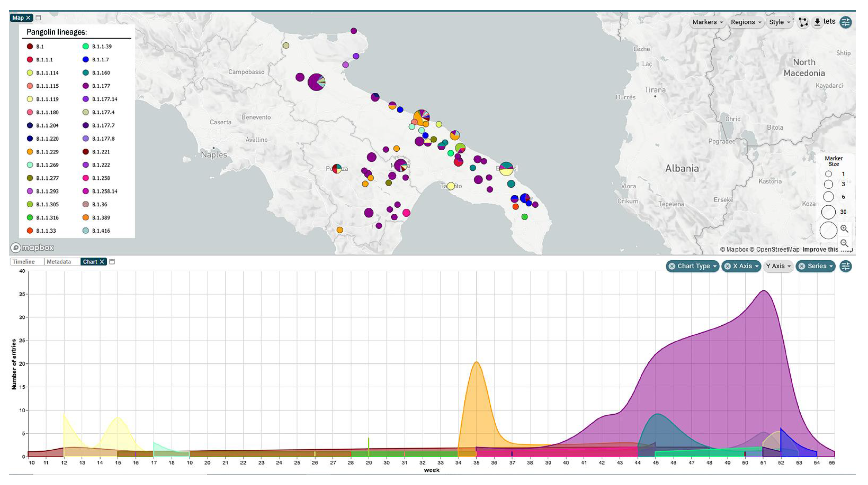Screen dimensions: 868x485
Task: Click the Naples city label
Action: [214, 155]
